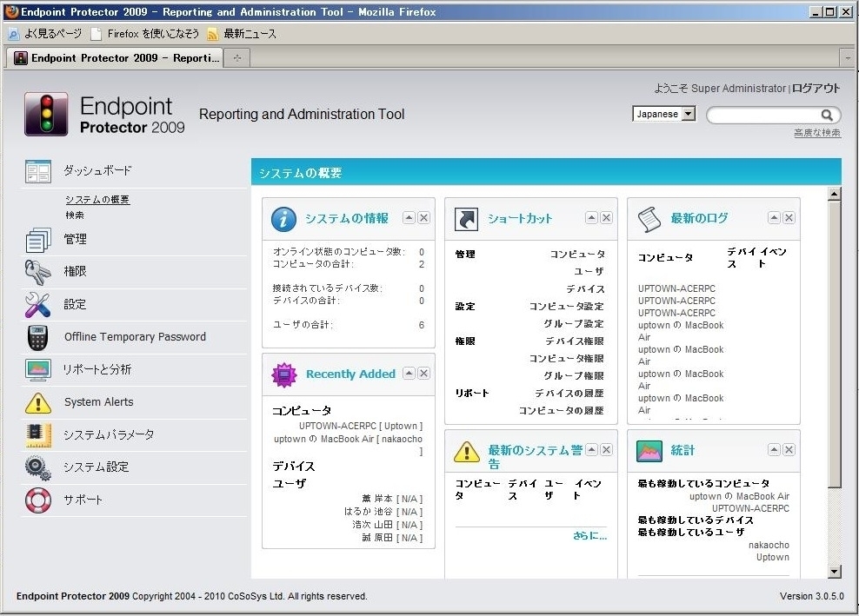Click the 統計 chart icon
The width and height of the screenshot is (859, 616).
(649, 451)
